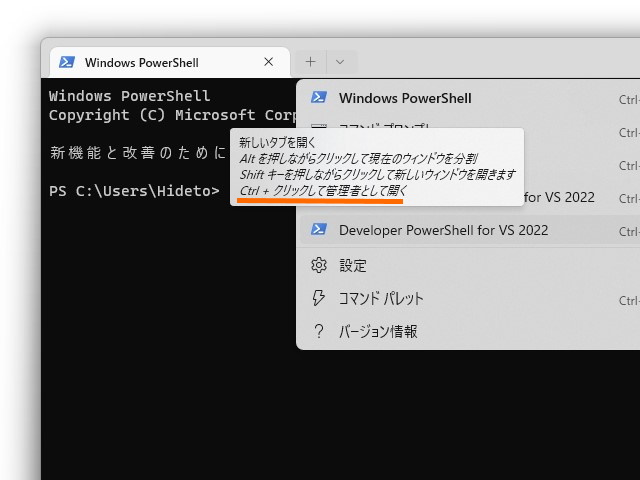Choose Windows PowerShell profile from menu
The height and width of the screenshot is (480, 640).
click(x=470, y=98)
